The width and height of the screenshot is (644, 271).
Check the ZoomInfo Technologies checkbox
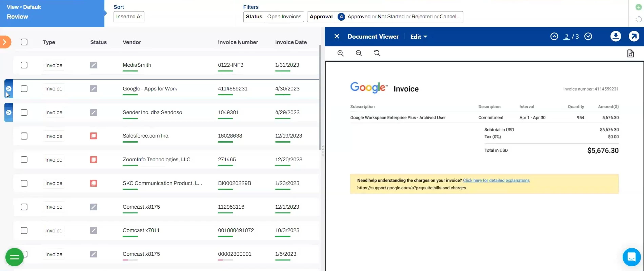click(24, 160)
